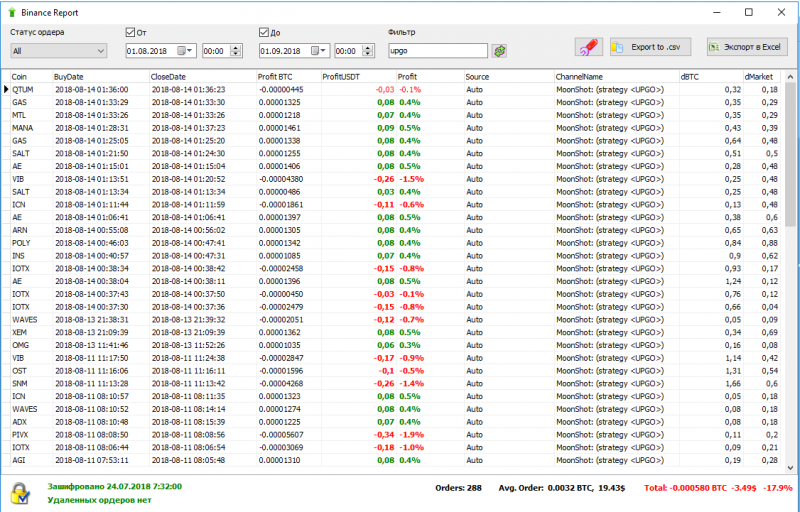The image size is (800, 512).
Task: Click in the Фильтр text field
Action: pos(436,50)
